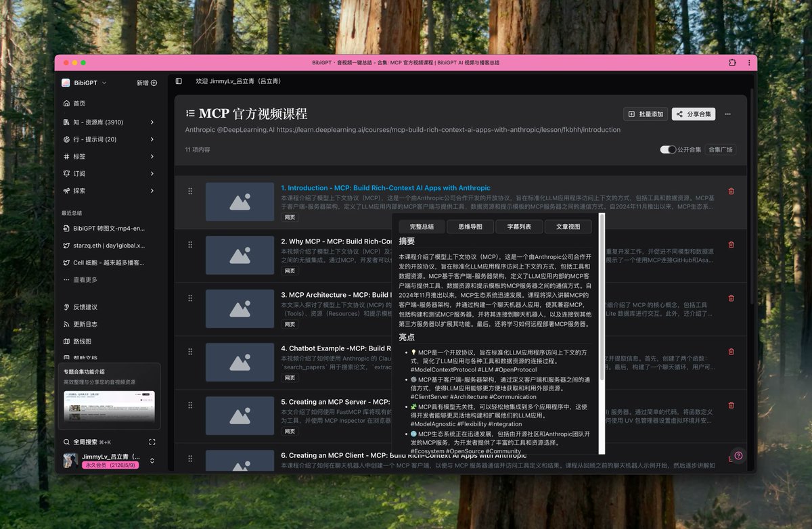Open thumbnail of 2. Why MCP

[x=240, y=255]
